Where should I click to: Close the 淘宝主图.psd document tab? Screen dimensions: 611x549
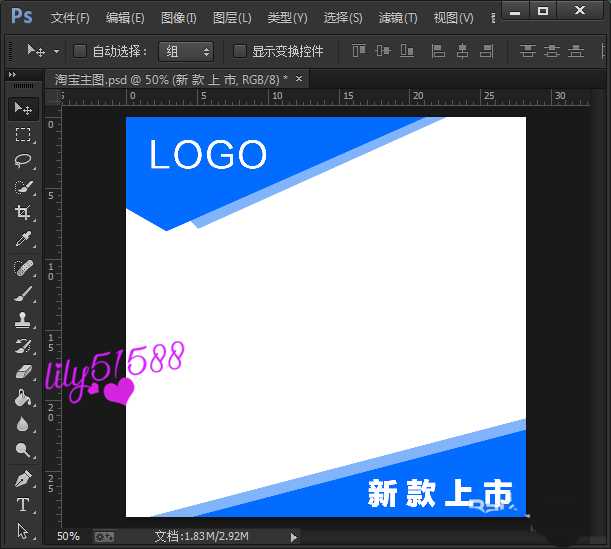[299, 78]
